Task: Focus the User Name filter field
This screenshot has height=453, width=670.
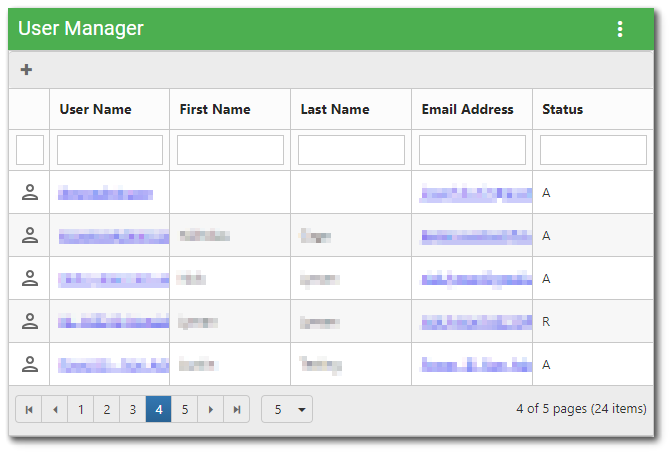Action: point(110,150)
